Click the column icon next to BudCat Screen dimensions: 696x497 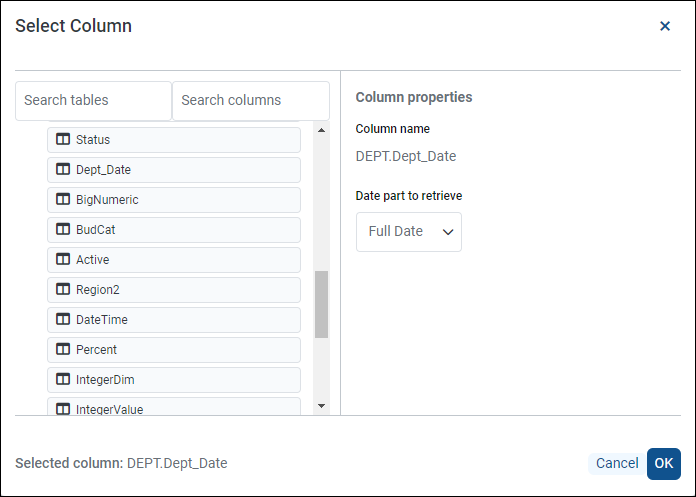(63, 229)
